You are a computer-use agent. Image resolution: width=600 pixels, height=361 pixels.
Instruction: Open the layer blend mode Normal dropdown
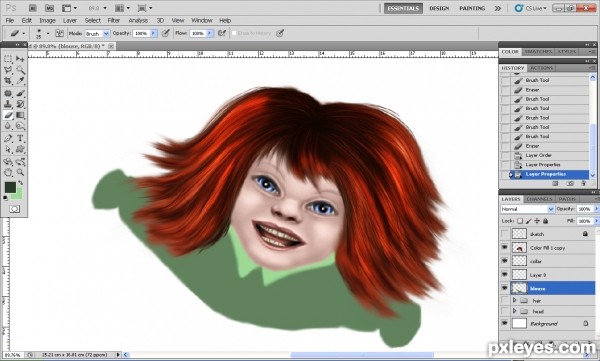(527, 209)
